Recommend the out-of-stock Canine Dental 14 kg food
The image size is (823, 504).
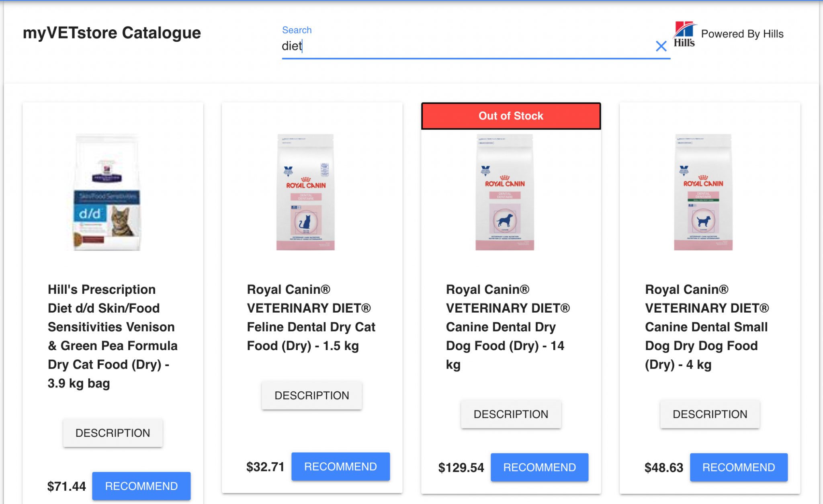540,467
